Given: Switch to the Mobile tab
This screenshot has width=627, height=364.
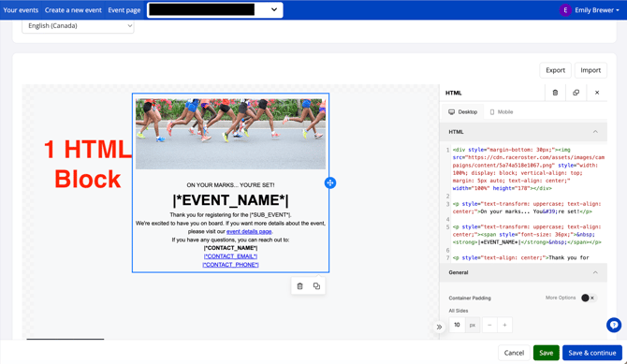Looking at the screenshot, I should pos(502,112).
